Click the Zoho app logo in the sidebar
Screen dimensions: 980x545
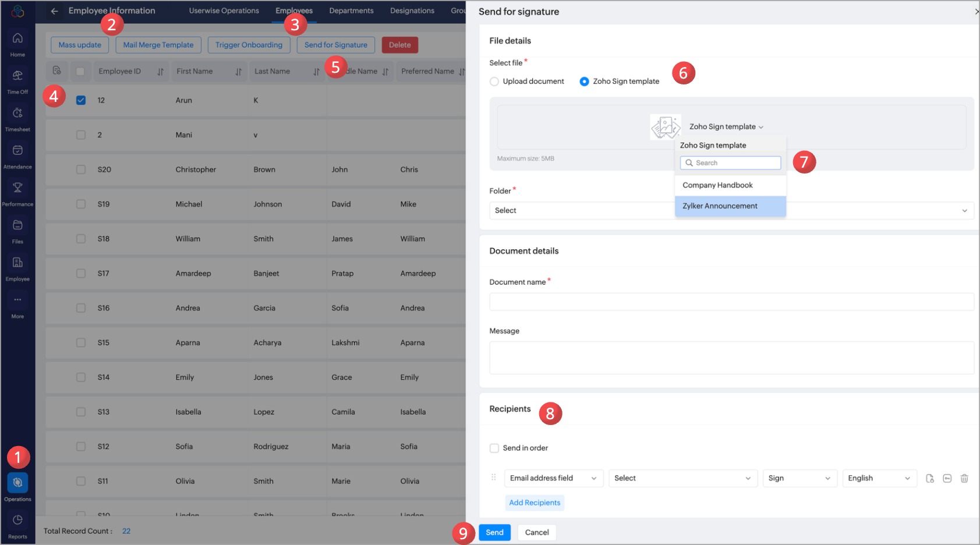(17, 11)
